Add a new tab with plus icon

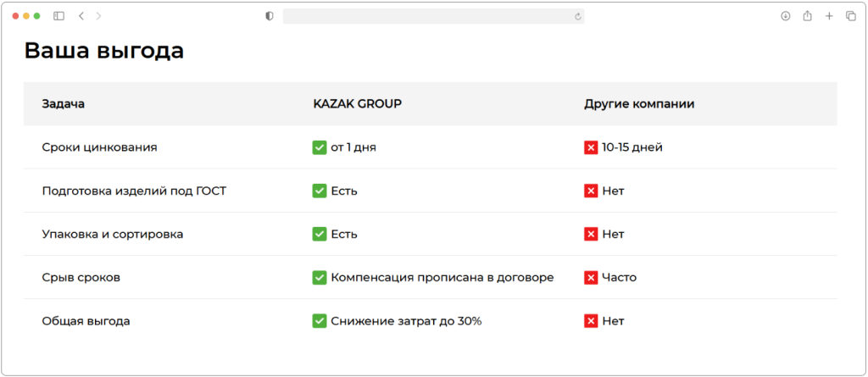click(x=829, y=16)
